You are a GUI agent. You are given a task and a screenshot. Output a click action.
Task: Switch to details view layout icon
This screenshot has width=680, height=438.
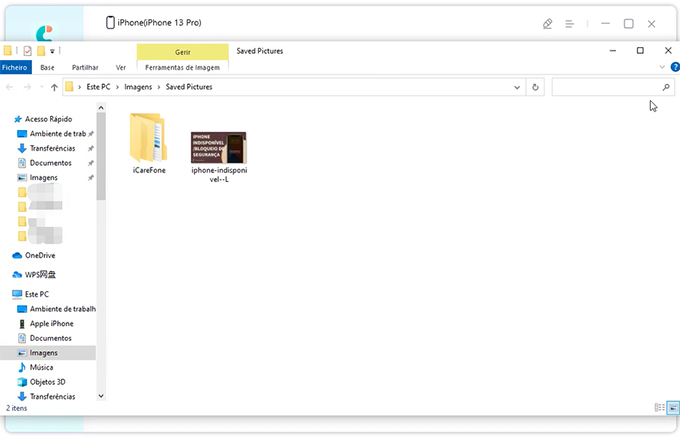point(659,407)
